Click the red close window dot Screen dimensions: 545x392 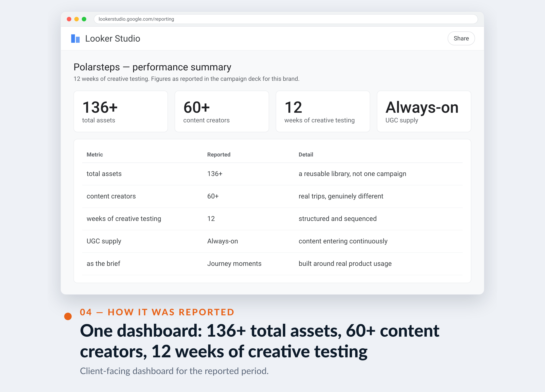tap(69, 19)
